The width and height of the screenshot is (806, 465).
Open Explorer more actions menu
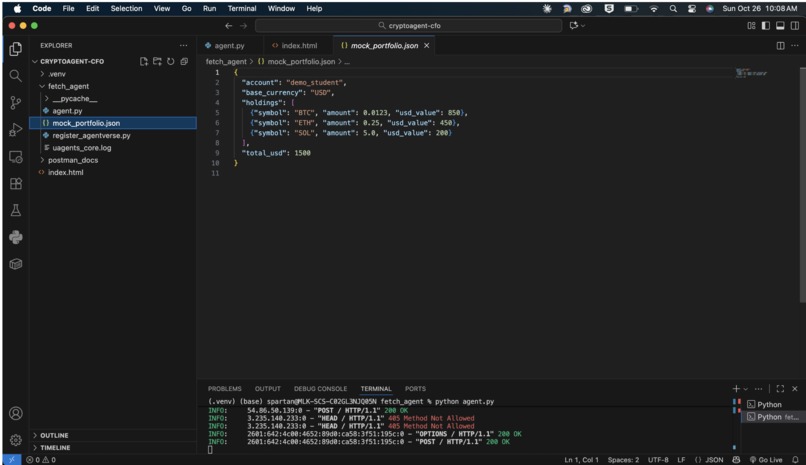coord(184,45)
